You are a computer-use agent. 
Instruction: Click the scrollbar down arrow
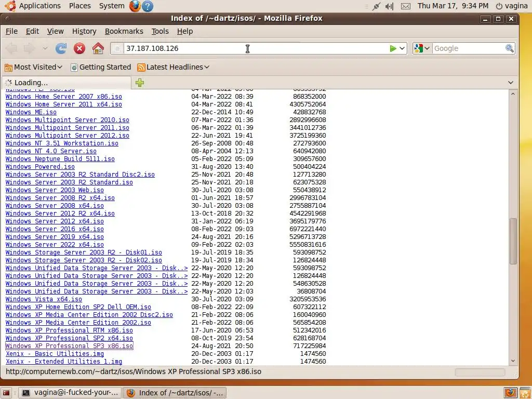[513, 361]
